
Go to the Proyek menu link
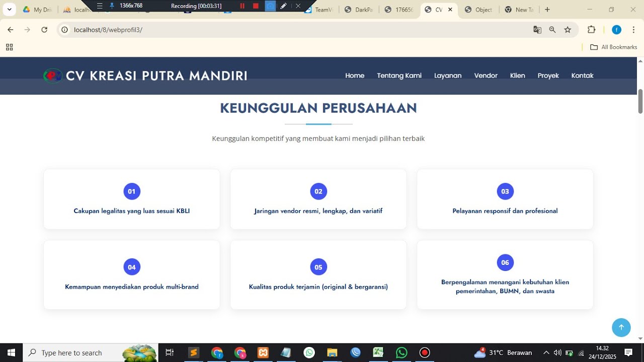[548, 76]
